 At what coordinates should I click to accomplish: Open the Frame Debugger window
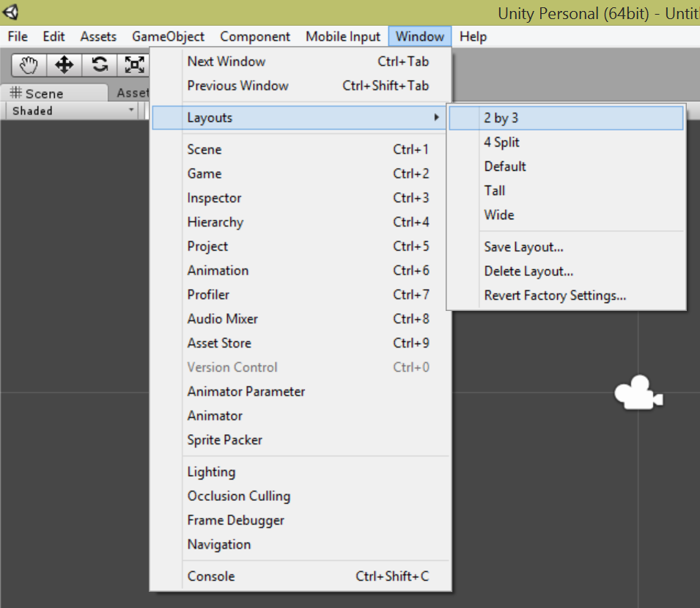(x=301, y=520)
